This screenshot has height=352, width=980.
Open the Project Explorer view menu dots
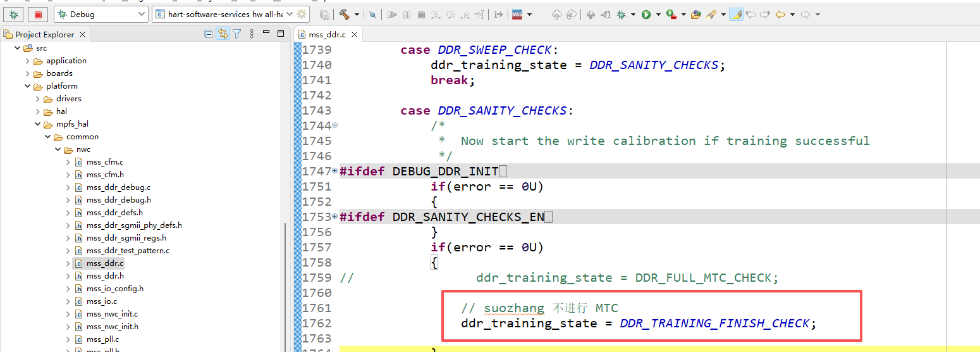252,34
